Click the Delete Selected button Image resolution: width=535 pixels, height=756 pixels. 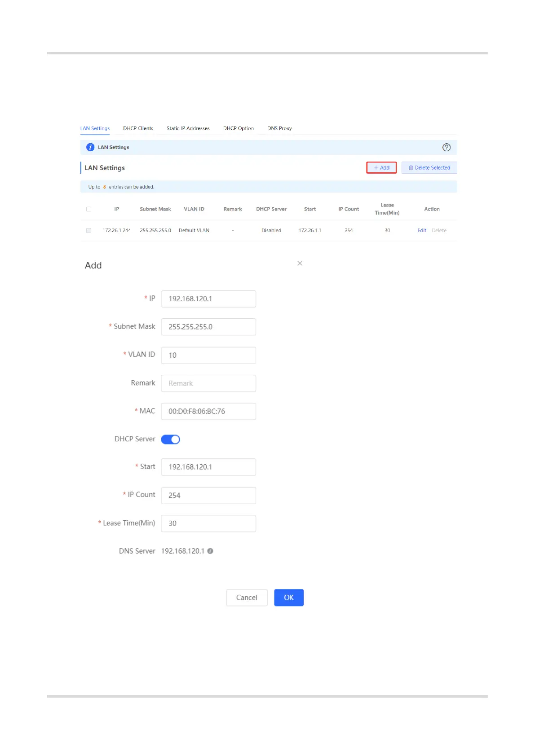pyautogui.click(x=429, y=167)
